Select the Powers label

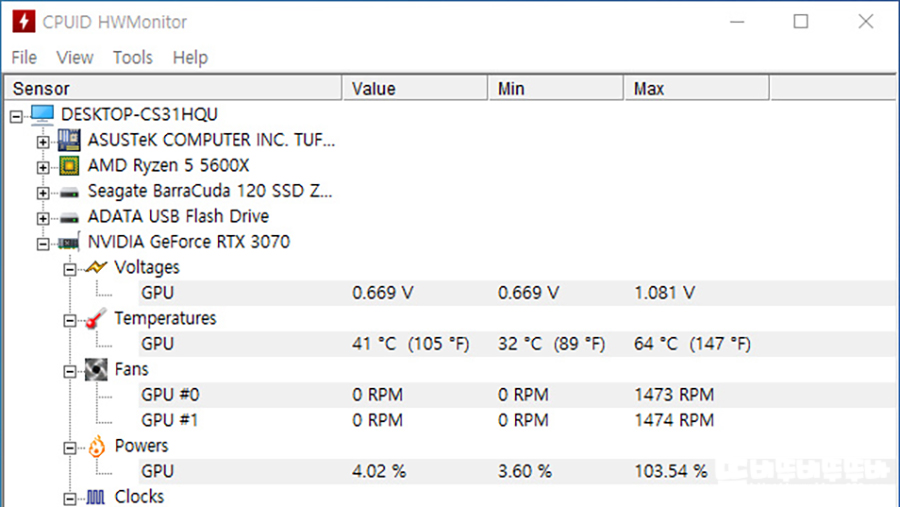click(x=141, y=446)
